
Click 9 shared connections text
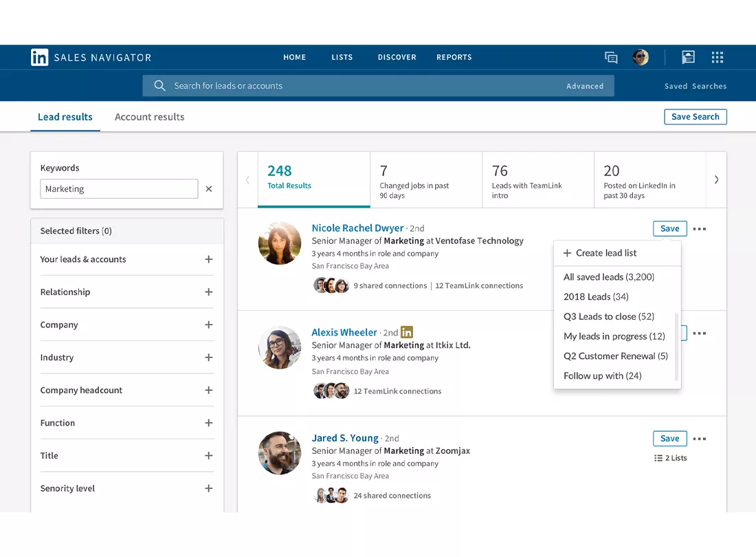[390, 285]
